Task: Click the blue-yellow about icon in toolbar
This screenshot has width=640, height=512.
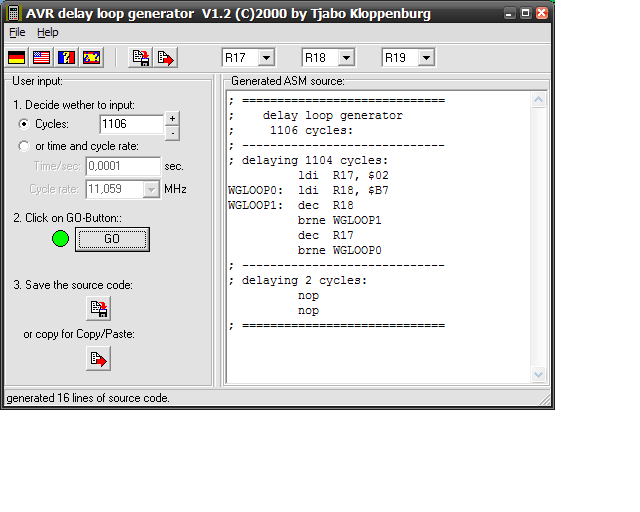Action: [x=91, y=58]
